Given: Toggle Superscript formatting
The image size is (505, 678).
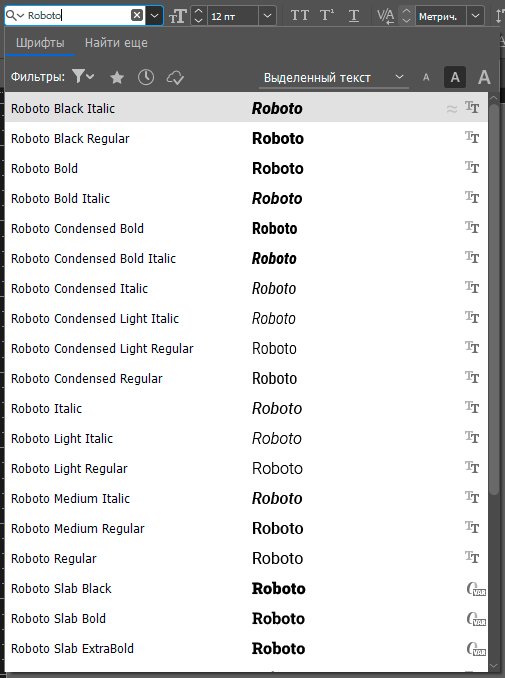Looking at the screenshot, I should click(327, 16).
